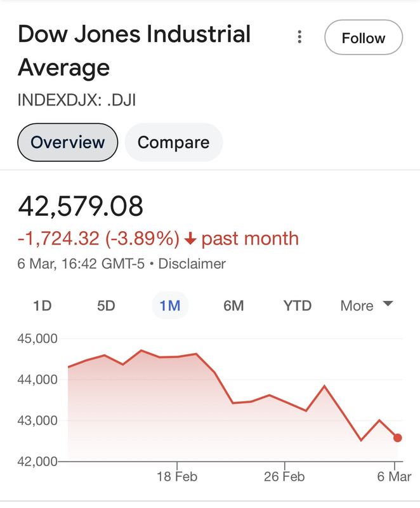Open the Compare tab

point(174,142)
